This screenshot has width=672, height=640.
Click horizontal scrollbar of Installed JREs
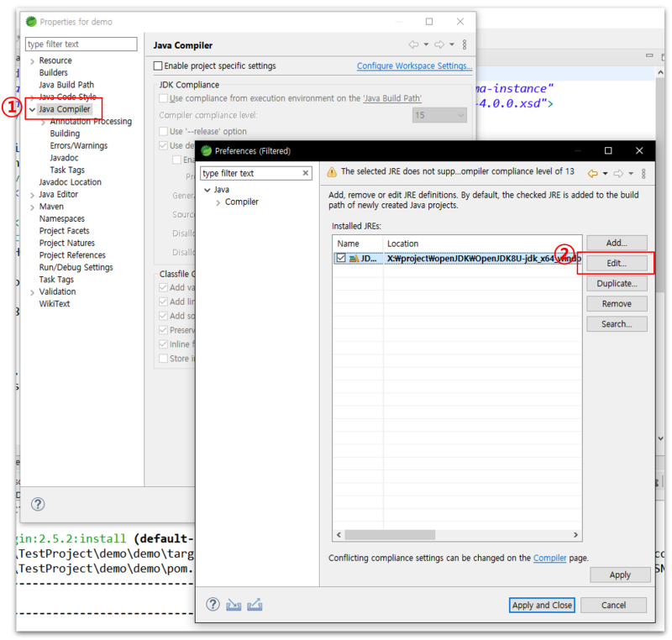point(390,535)
